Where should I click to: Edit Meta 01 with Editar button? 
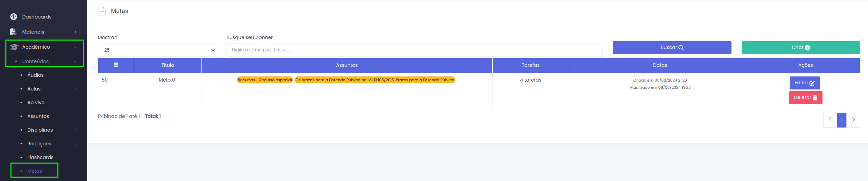[x=804, y=83]
